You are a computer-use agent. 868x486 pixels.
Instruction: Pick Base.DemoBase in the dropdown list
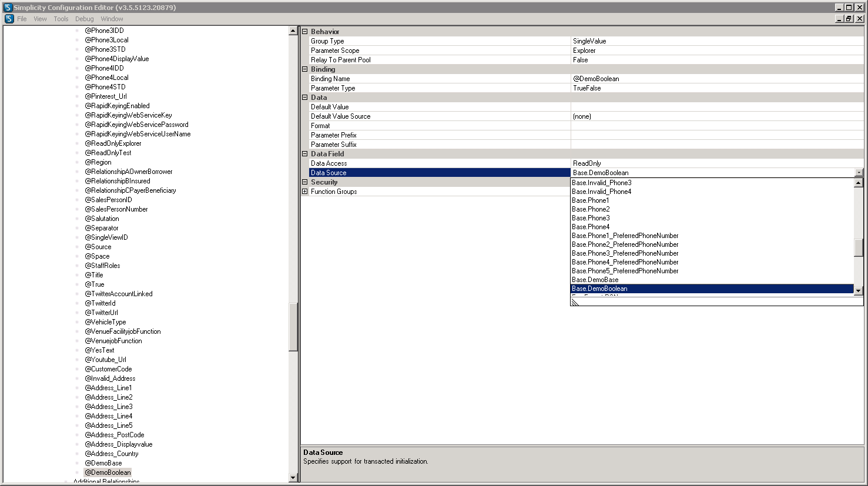click(595, 280)
